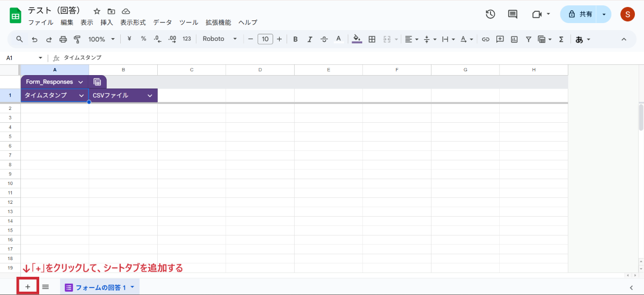Toggle bold formatting
Viewport: 644px width, 295px height.
[x=295, y=39]
